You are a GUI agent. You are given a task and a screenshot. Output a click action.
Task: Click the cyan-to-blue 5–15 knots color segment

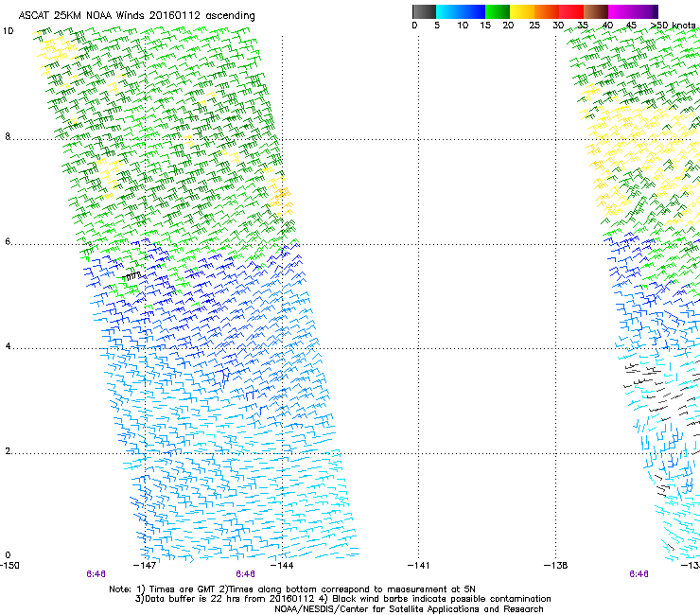[x=461, y=11]
